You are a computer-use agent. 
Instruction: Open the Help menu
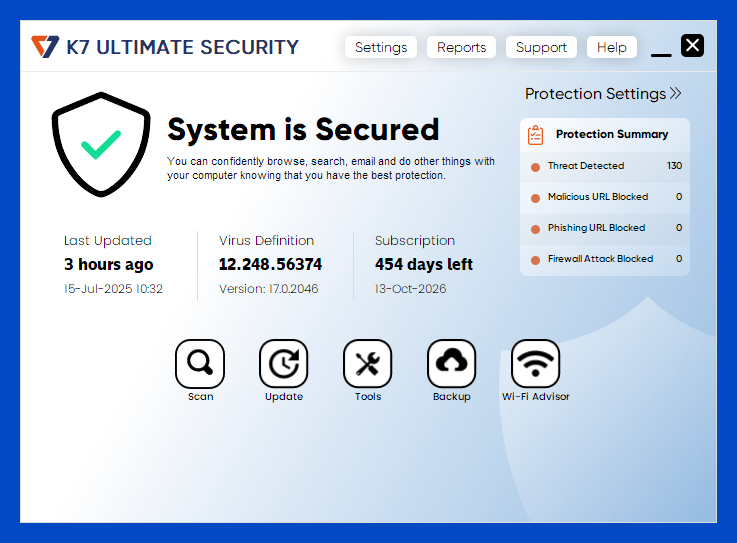coord(612,47)
